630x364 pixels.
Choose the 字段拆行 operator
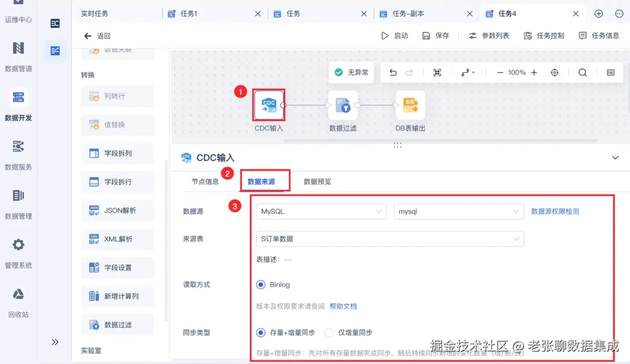[118, 182]
